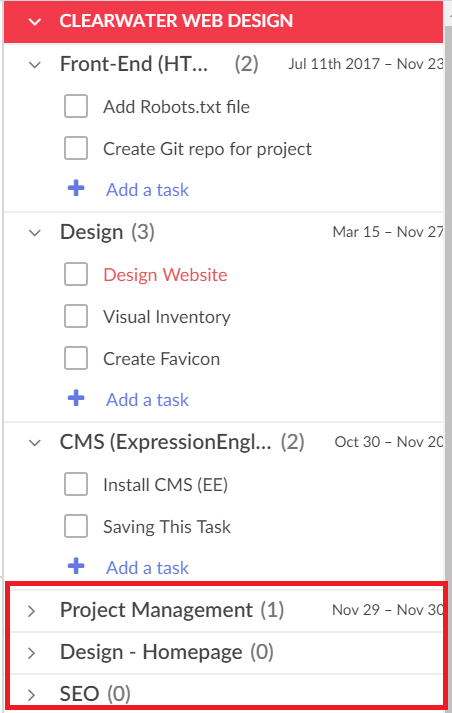Expand the SEO task list
Viewport: 452px width, 713px height.
[x=31, y=695]
